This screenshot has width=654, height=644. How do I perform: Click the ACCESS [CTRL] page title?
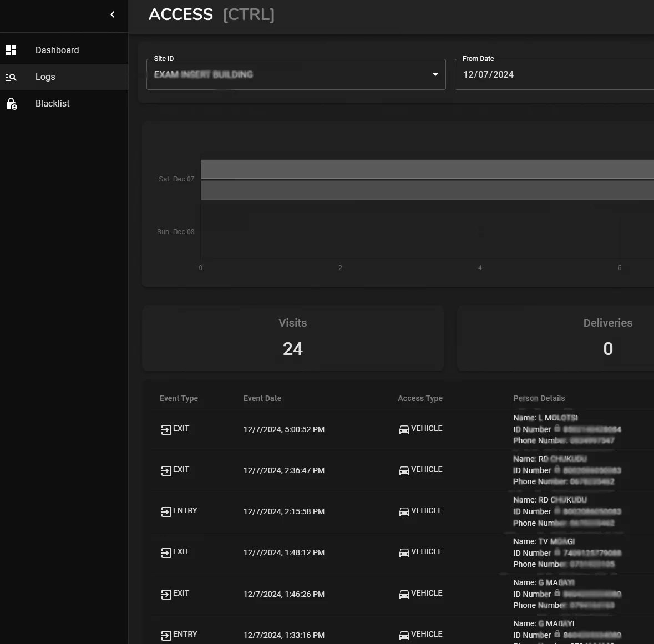pos(211,14)
